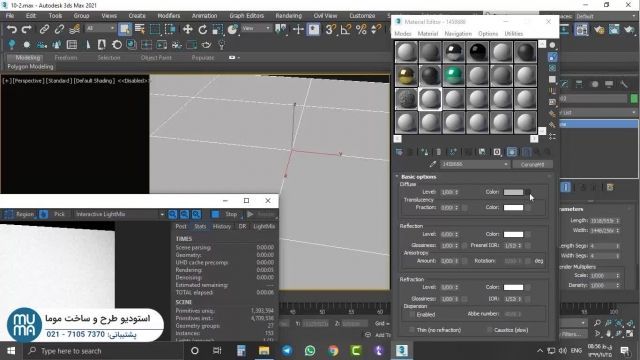This screenshot has height=360, width=640.
Task: Click the viewport Default Shading label
Action: coord(94,80)
